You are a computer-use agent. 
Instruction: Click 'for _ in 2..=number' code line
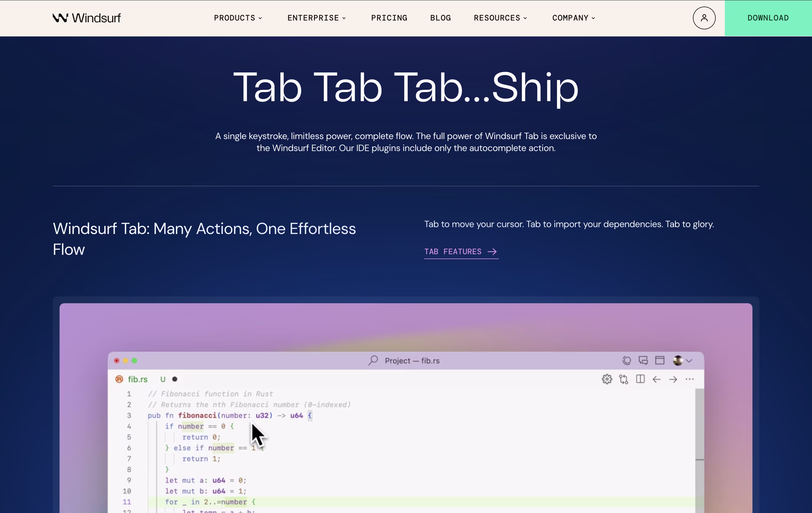210,502
